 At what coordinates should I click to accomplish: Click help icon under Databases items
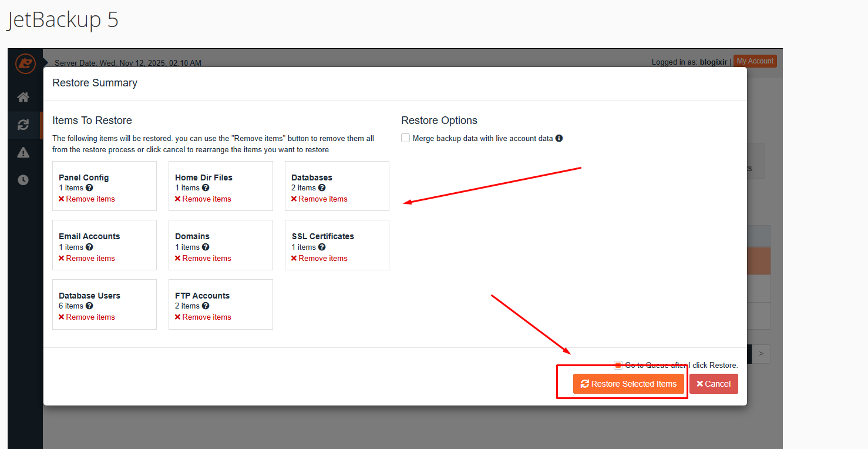[322, 188]
